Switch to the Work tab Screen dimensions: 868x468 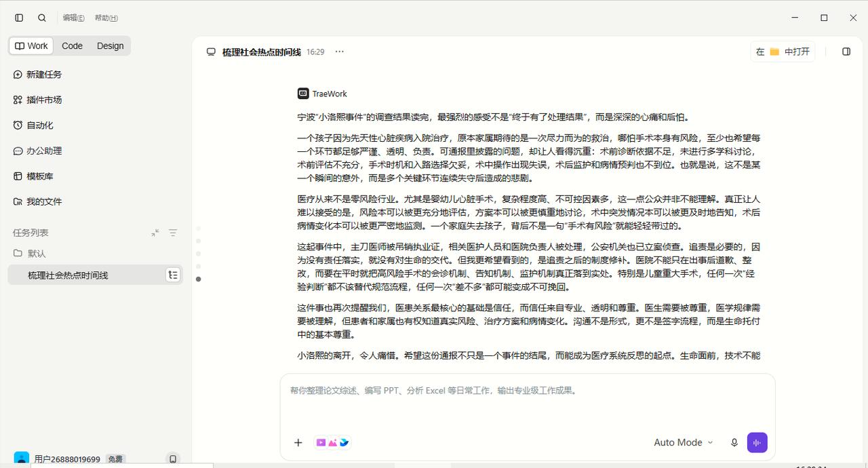coord(31,46)
